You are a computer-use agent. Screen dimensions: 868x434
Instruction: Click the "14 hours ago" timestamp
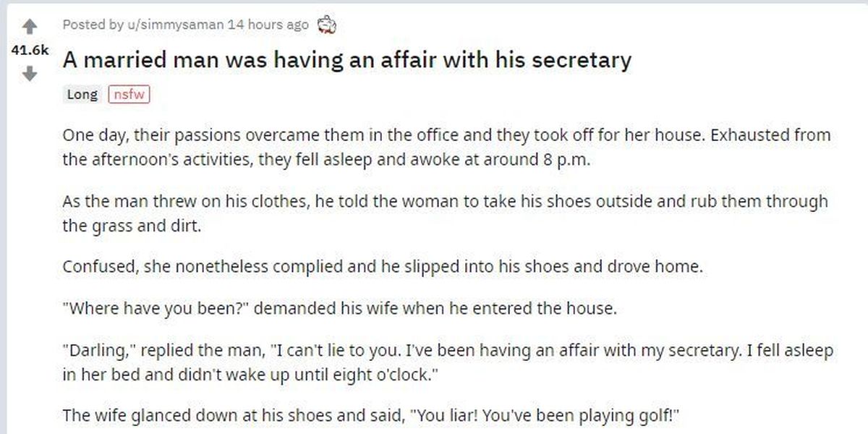pyautogui.click(x=268, y=25)
